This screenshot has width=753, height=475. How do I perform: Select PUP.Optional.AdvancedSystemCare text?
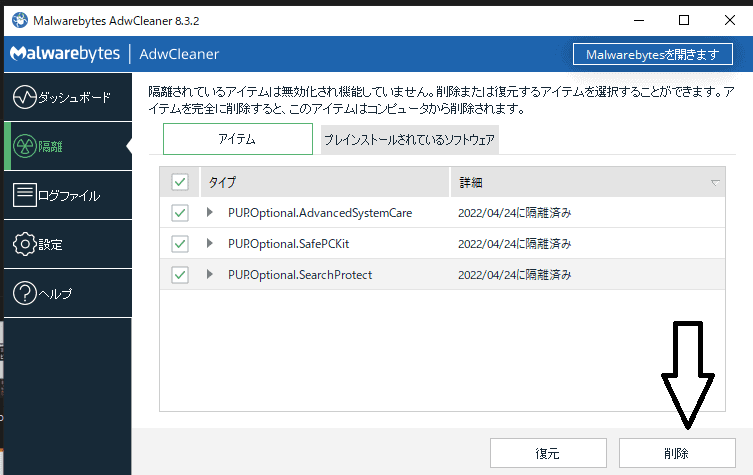tap(320, 213)
